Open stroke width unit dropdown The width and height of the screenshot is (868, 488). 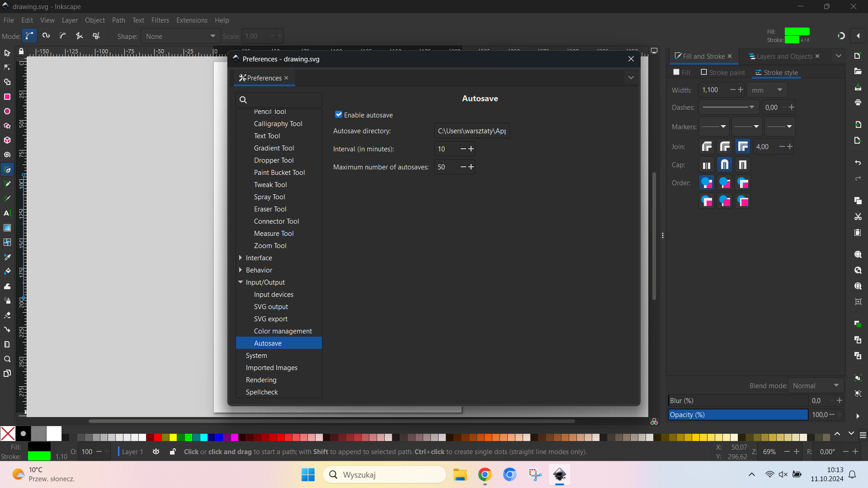(767, 90)
